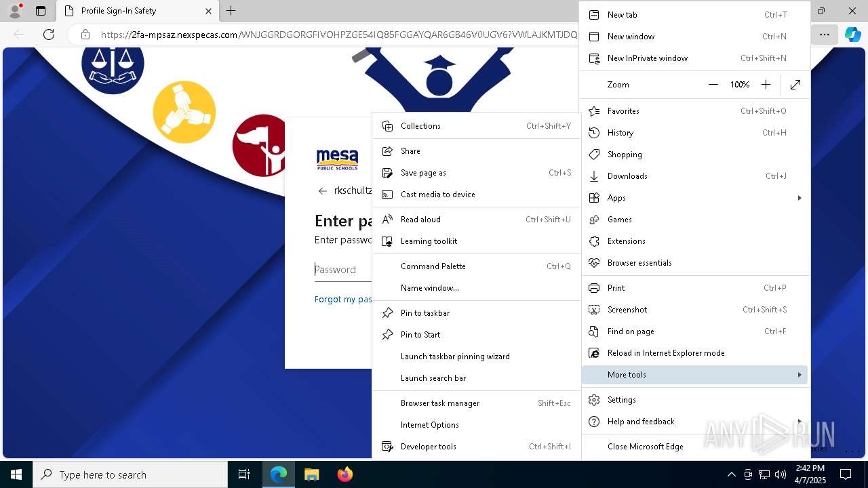Click the Pin to Start pin icon
The image size is (868, 488).
[x=387, y=335]
